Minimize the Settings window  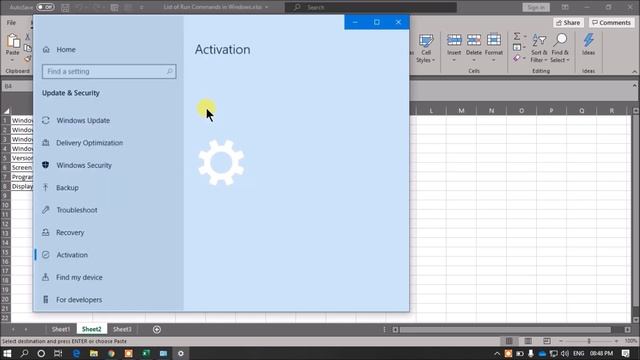click(355, 22)
